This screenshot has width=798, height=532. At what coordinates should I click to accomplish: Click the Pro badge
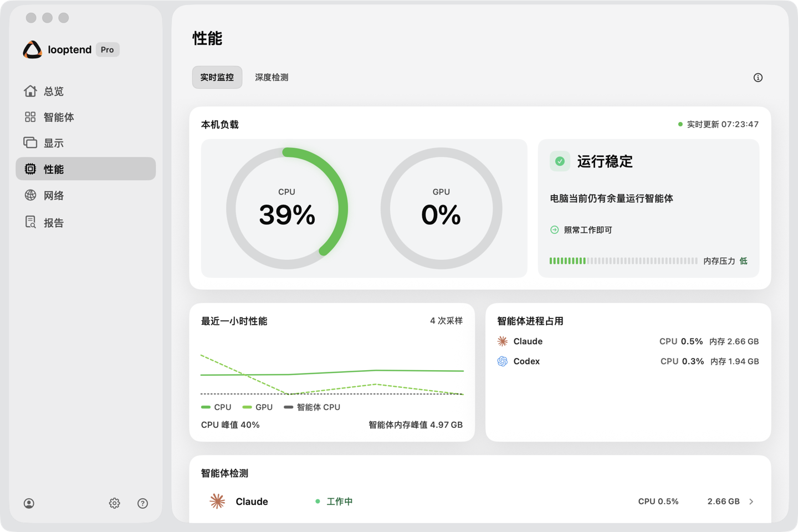[108, 49]
